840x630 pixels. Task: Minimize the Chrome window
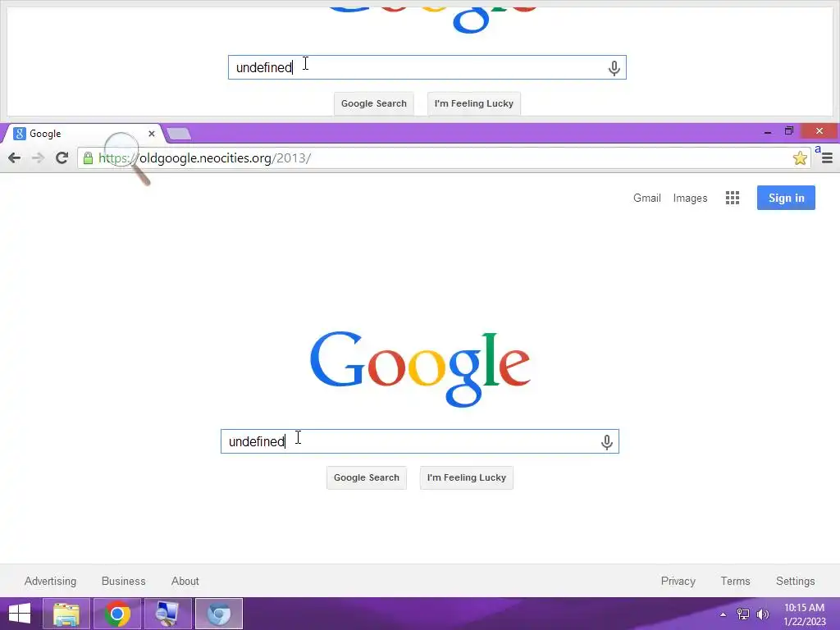point(768,131)
